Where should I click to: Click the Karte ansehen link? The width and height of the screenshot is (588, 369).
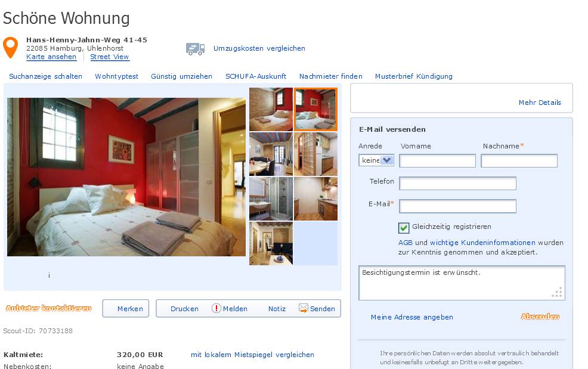pos(51,57)
